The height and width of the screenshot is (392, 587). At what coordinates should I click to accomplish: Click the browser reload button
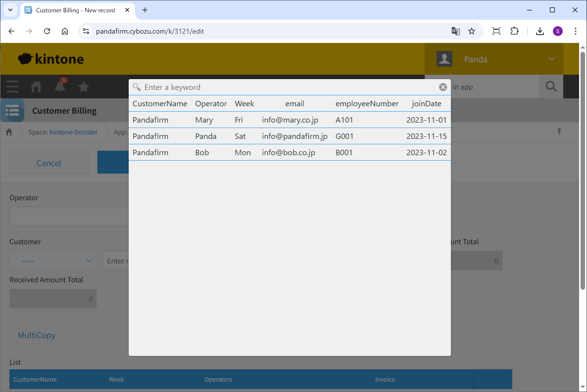[47, 31]
